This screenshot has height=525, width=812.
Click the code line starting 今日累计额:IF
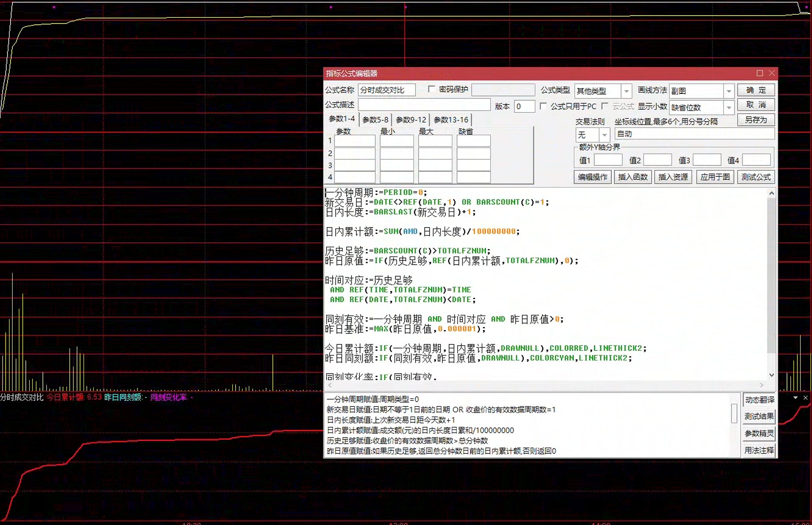[x=486, y=349]
